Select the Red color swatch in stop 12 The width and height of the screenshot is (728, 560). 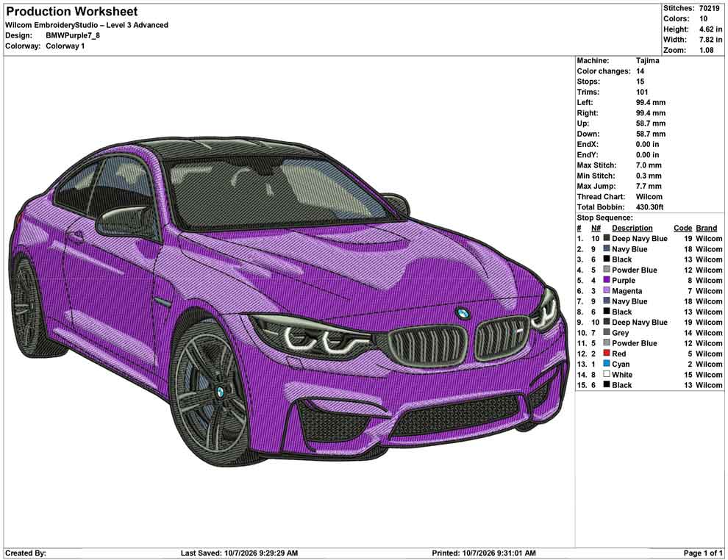coord(607,353)
